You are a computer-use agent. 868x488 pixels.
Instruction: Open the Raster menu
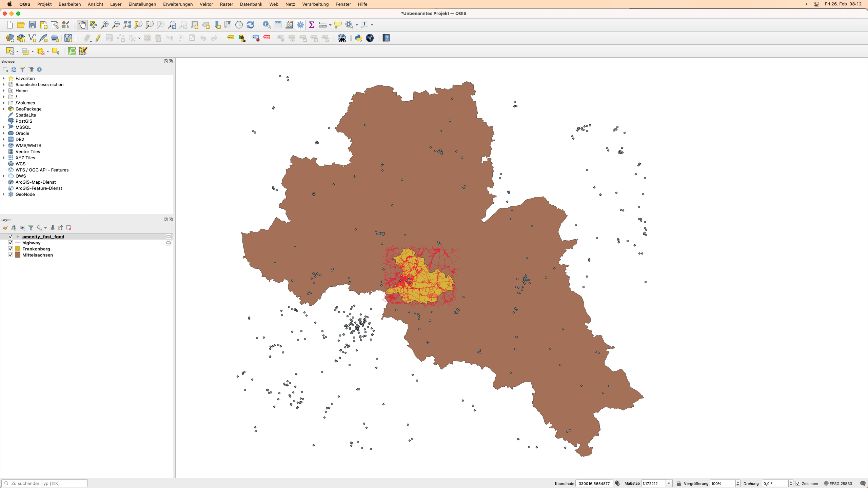pos(226,4)
